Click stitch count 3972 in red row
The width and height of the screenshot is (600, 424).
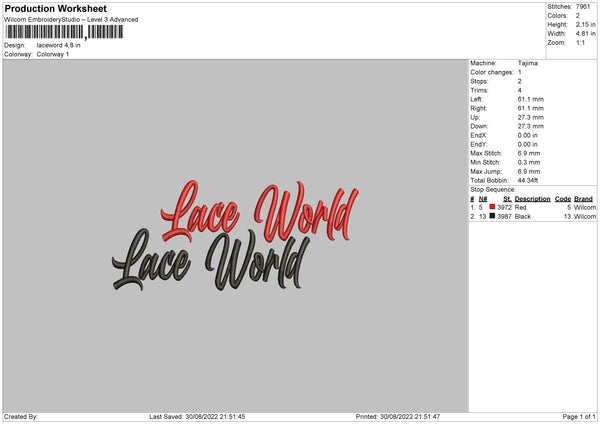pos(504,207)
